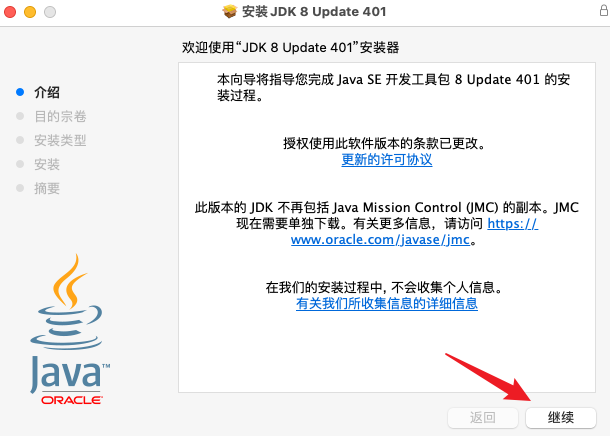Click the lock icon in title bar
Viewport: 610px width, 436px height.
[x=604, y=10]
